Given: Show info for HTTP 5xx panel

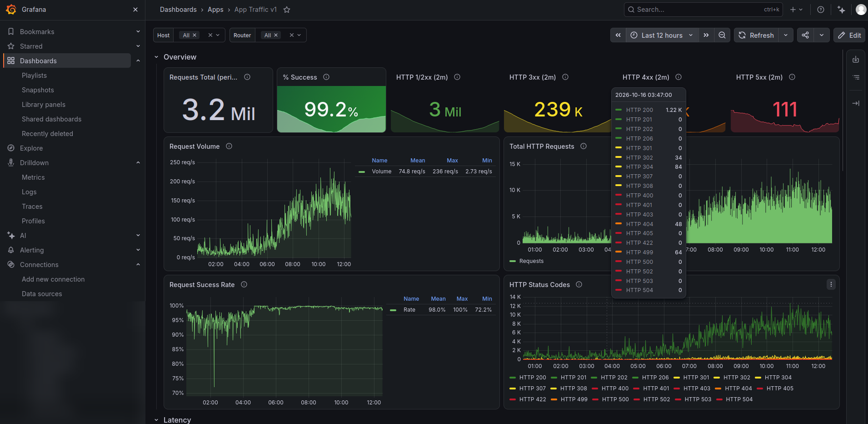Looking at the screenshot, I should (x=792, y=77).
